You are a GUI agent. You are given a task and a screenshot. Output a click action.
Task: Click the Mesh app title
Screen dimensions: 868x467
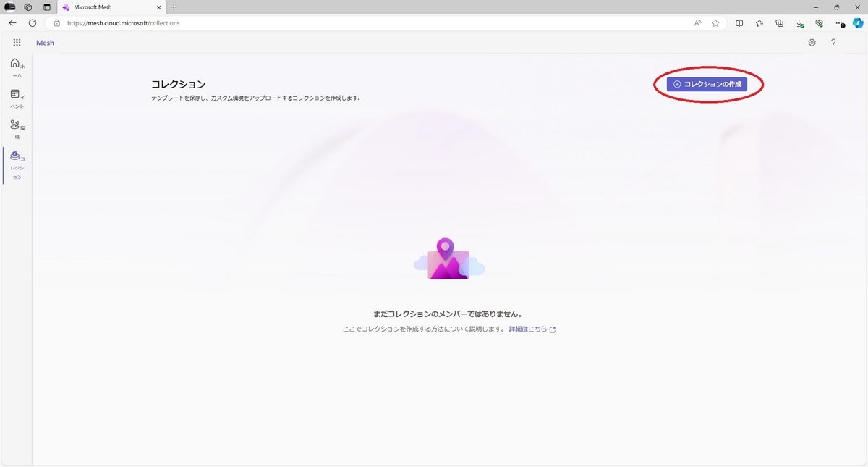[45, 43]
